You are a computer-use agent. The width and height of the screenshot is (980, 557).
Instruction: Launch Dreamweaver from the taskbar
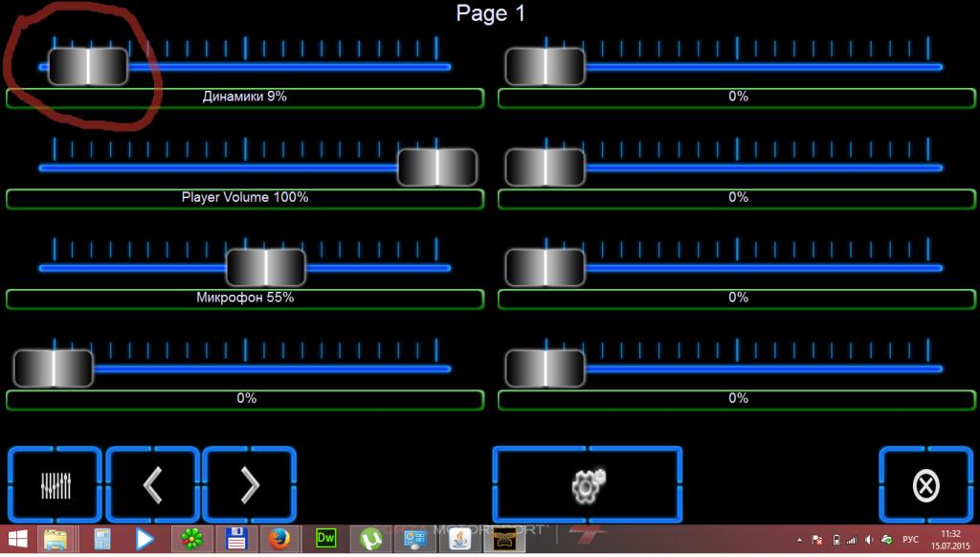coord(325,539)
